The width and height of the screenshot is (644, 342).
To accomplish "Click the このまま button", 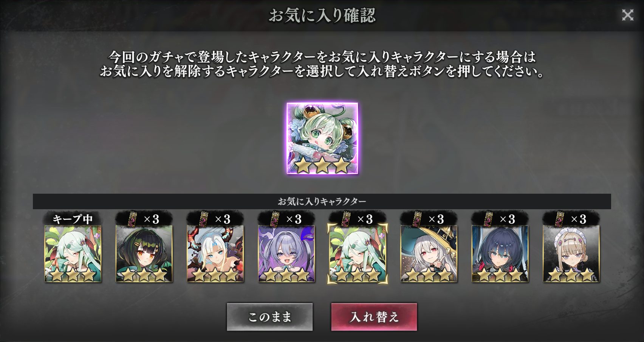I will point(270,317).
